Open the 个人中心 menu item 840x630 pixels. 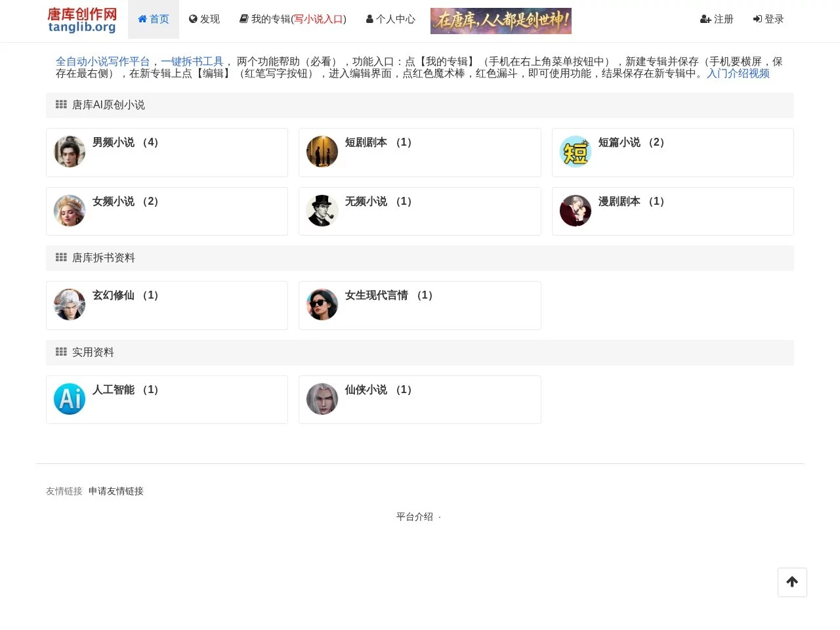coord(390,20)
